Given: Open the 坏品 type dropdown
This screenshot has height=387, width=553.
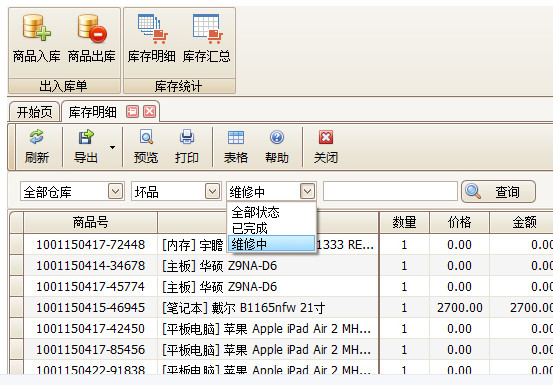Looking at the screenshot, I should 212,191.
